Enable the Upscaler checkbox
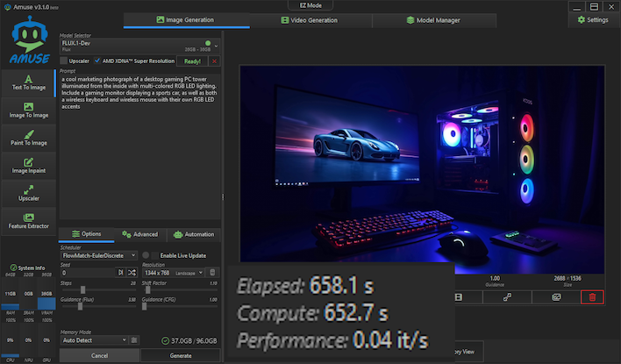 point(64,61)
